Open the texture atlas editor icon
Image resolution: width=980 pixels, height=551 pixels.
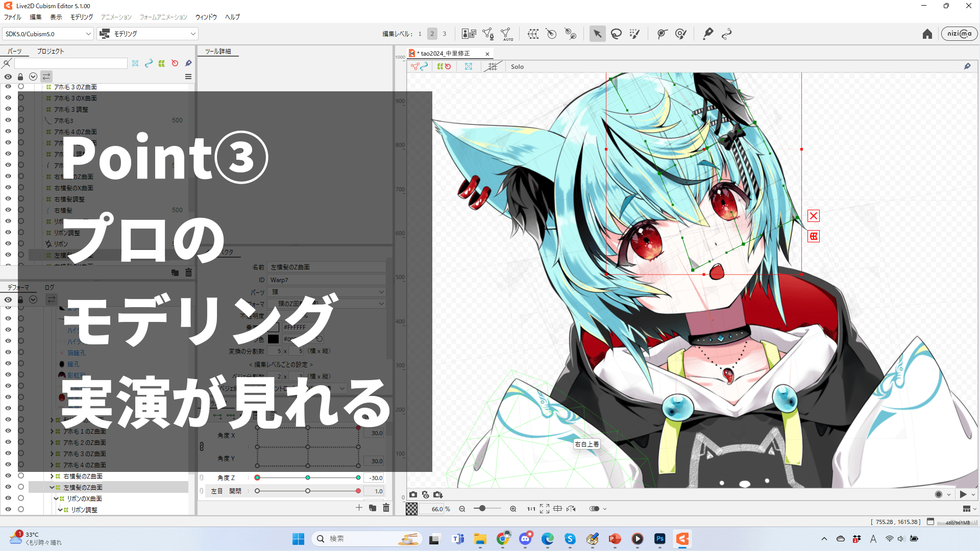pyautogui.click(x=469, y=34)
